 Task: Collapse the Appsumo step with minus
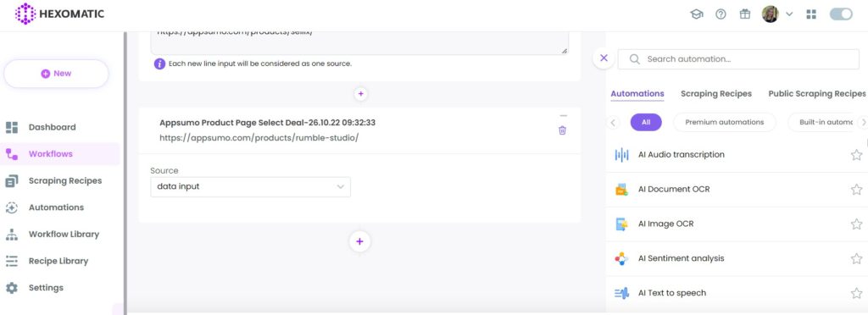[563, 116]
